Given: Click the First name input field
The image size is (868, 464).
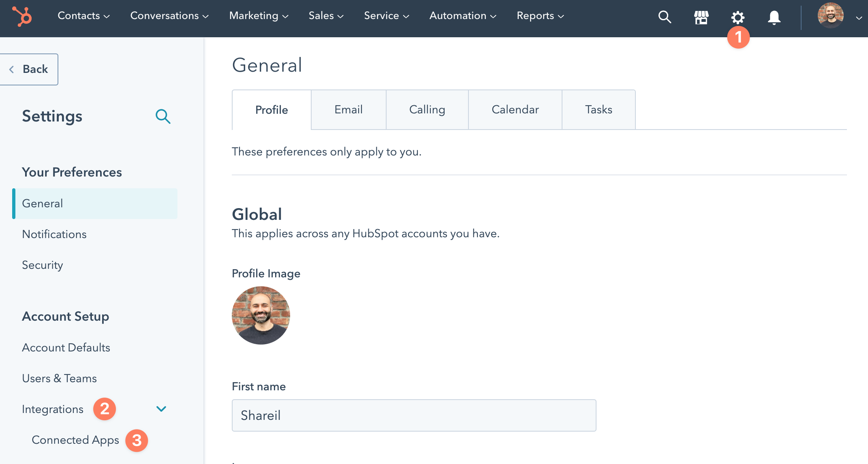Looking at the screenshot, I should pyautogui.click(x=414, y=415).
